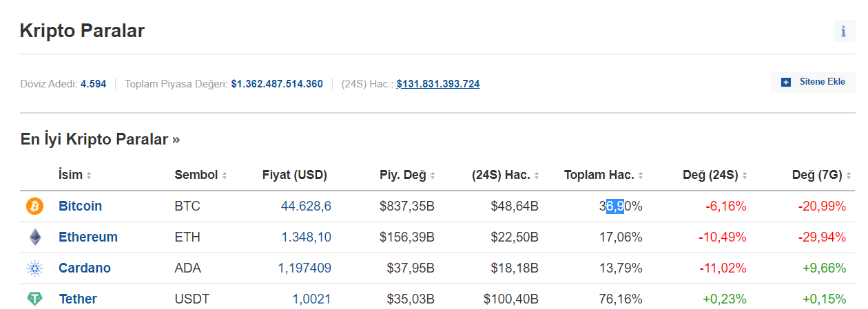Click the Döviz Adedi value 4.594
This screenshot has height=309, width=868.
click(x=94, y=84)
